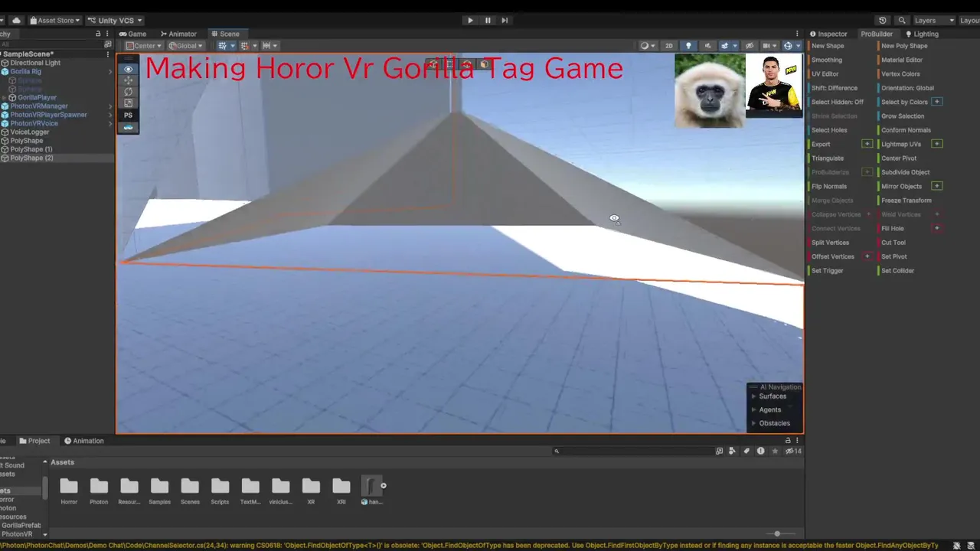Open the Gorilla Rig prefab arrow
Image resolution: width=980 pixels, height=551 pixels.
coord(110,72)
